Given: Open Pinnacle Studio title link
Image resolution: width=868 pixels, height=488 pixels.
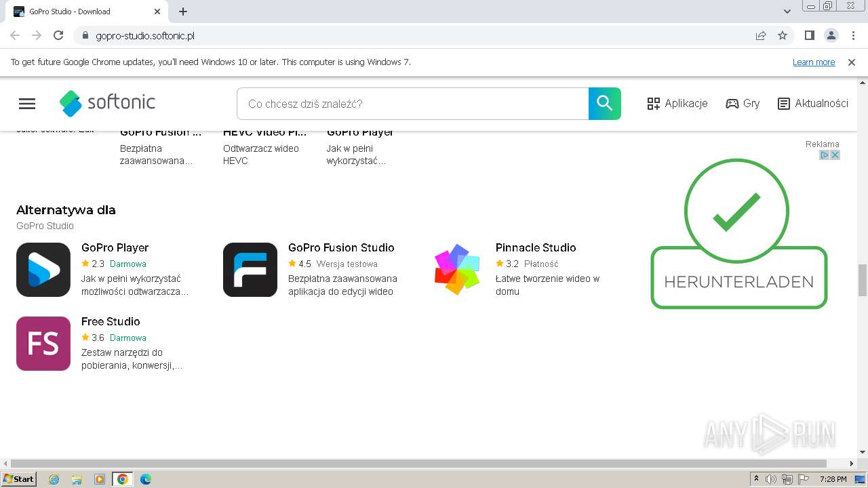Looking at the screenshot, I should pos(536,247).
